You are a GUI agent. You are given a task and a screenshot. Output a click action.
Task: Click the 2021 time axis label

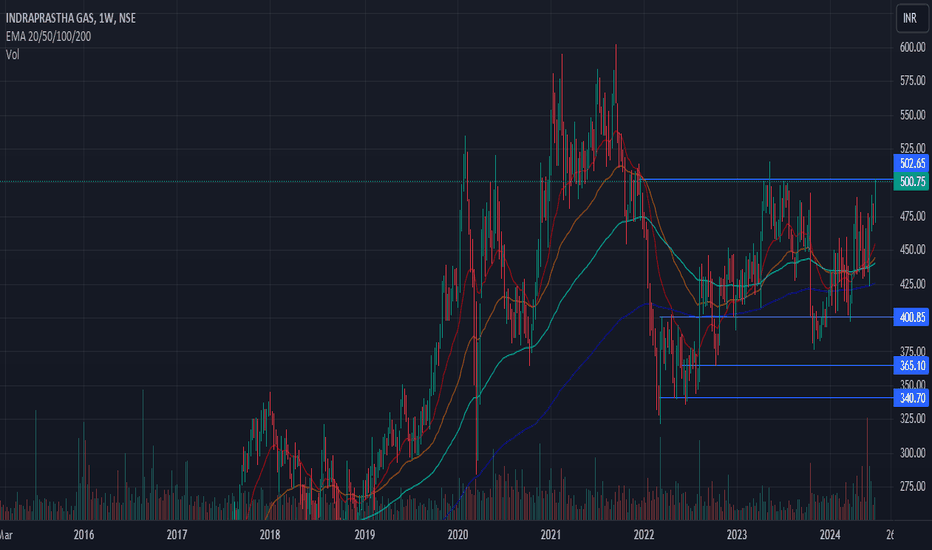click(551, 535)
